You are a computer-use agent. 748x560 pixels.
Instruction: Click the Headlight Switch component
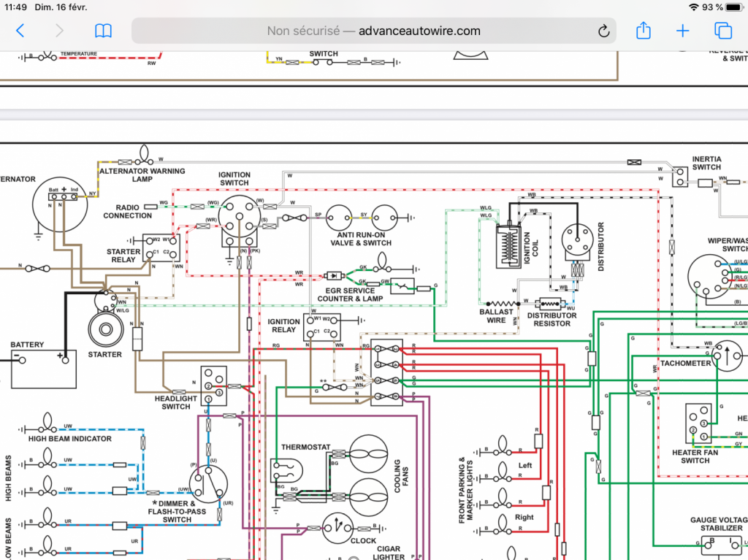pos(214,386)
